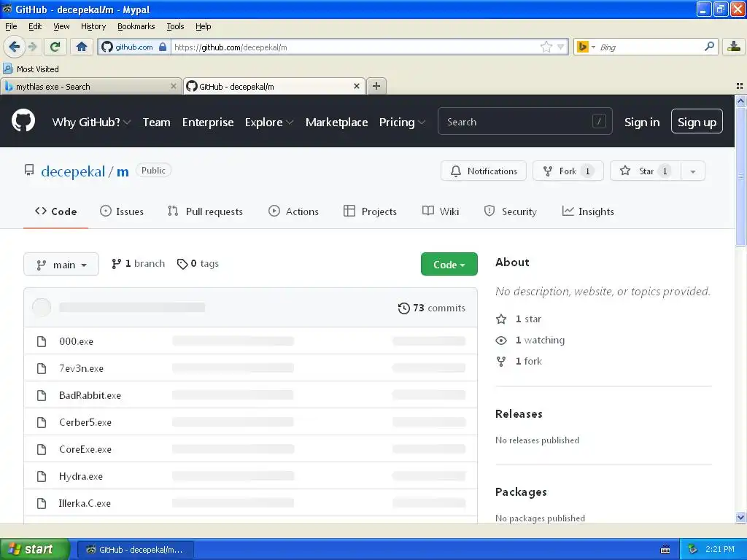Open the Bookmarks menu

136,26
